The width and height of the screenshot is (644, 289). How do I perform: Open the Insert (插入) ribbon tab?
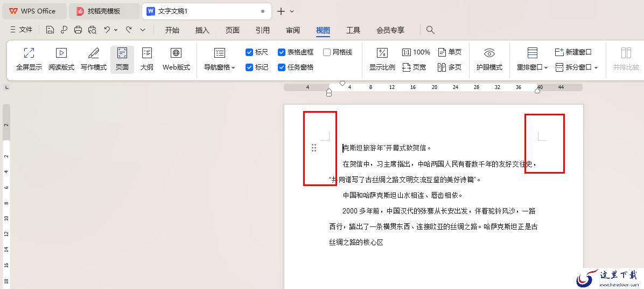202,30
